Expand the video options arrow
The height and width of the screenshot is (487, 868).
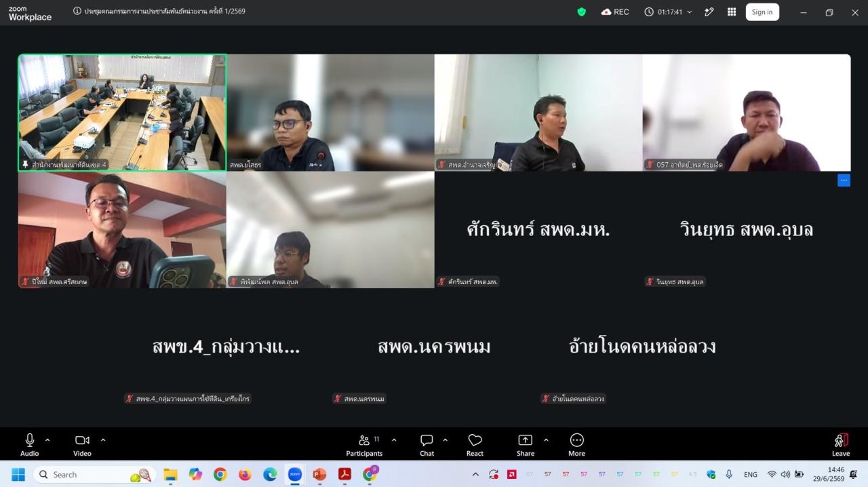103,440
